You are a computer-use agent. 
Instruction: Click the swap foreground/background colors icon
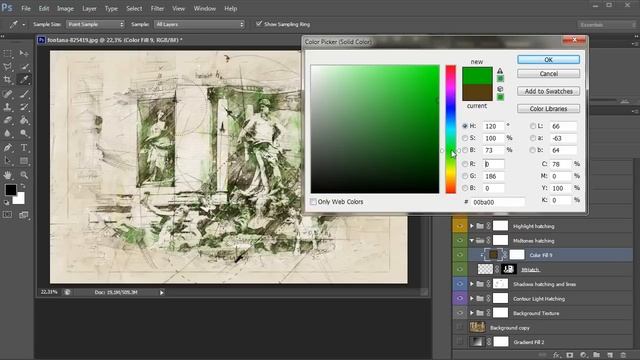22,186
